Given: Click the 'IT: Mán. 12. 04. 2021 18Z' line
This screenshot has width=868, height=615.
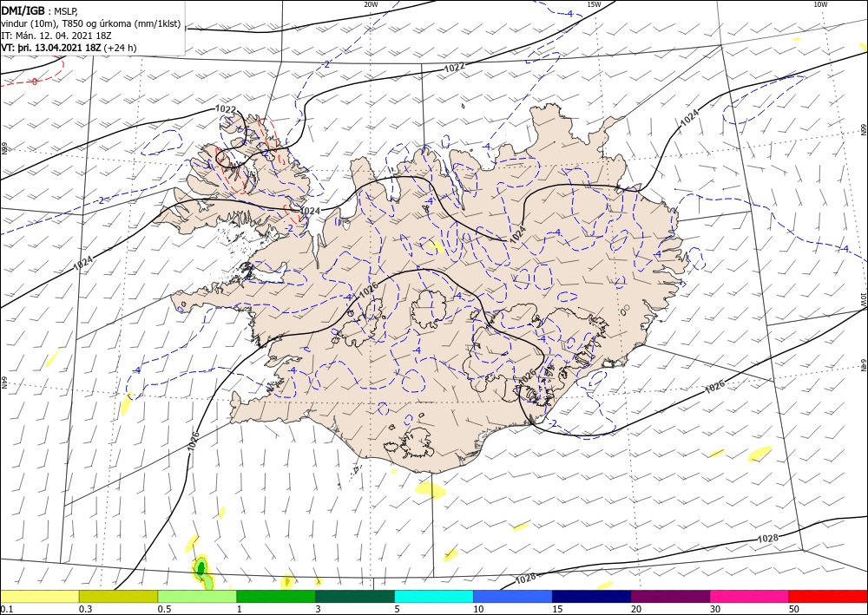Looking at the screenshot, I should tap(56, 36).
